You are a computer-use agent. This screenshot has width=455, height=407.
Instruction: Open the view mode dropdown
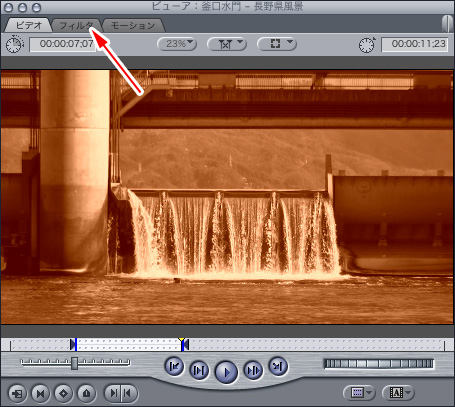[277, 44]
